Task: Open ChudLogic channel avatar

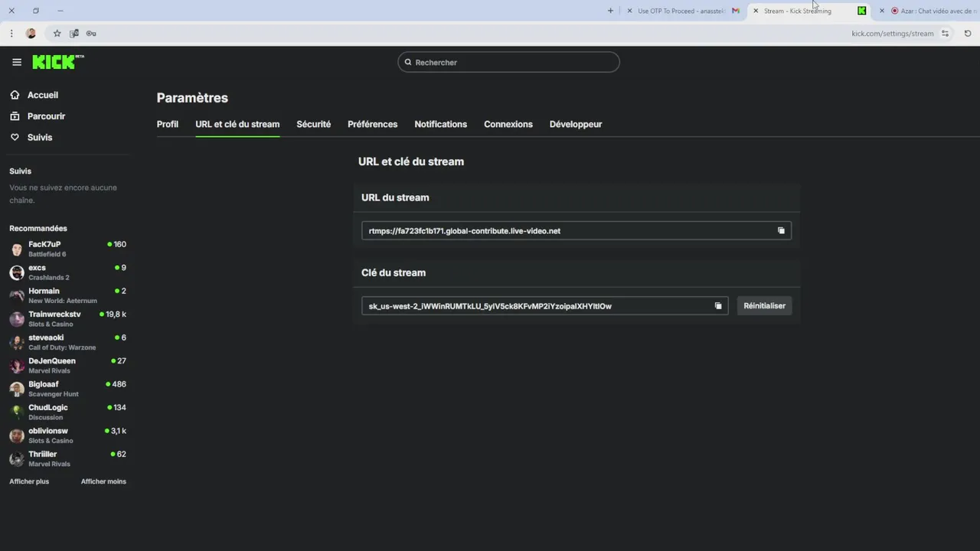Action: 17,412
